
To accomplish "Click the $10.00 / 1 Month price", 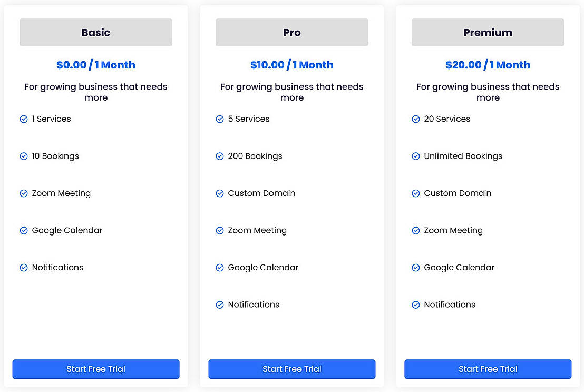I will pos(292,65).
